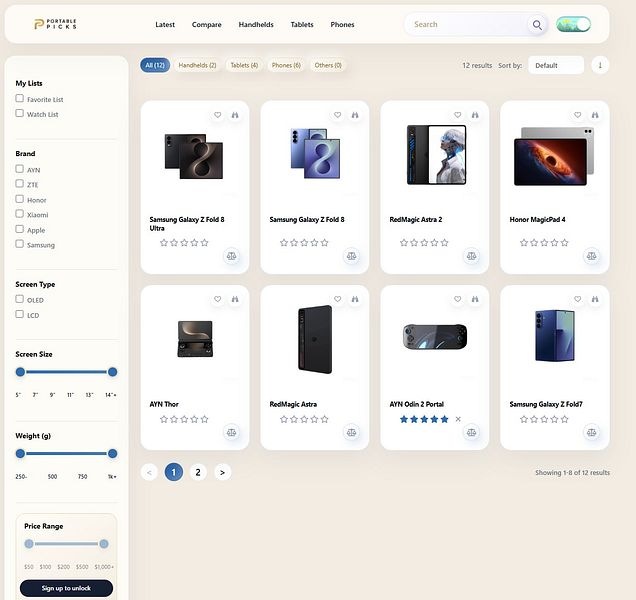Compare the RedMagic Astra 2
Image resolution: width=636 pixels, height=600 pixels.
(471, 256)
